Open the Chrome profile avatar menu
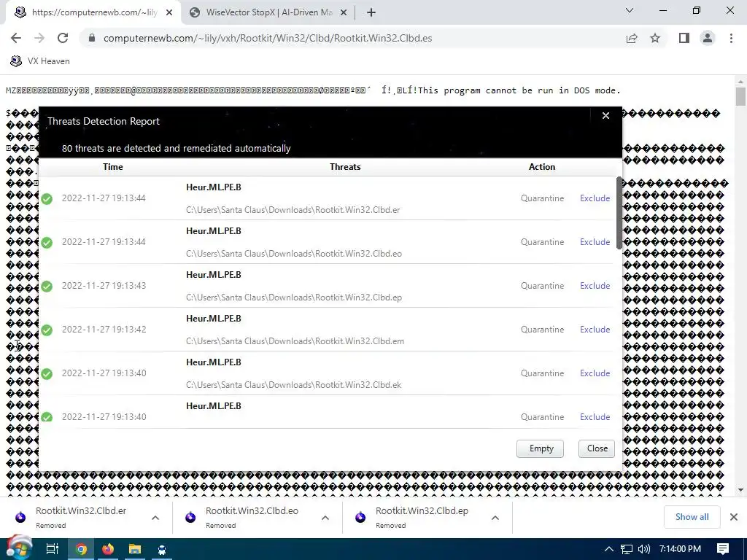 tap(708, 38)
